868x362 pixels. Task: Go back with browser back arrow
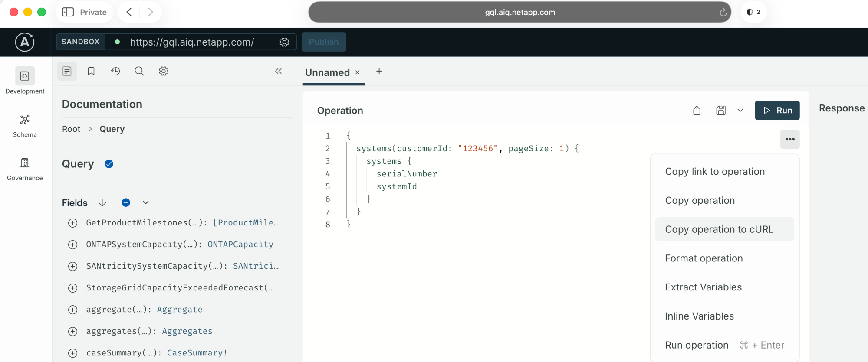[x=129, y=12]
